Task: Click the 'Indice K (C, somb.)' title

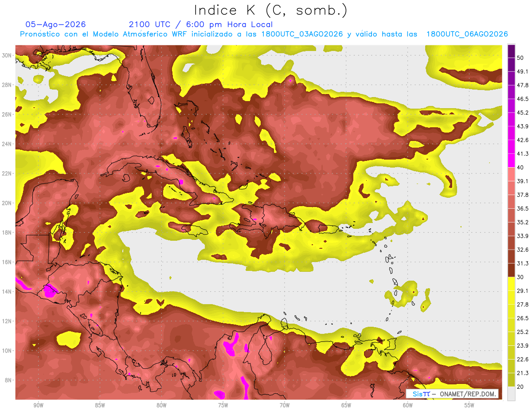Action: 271,10
